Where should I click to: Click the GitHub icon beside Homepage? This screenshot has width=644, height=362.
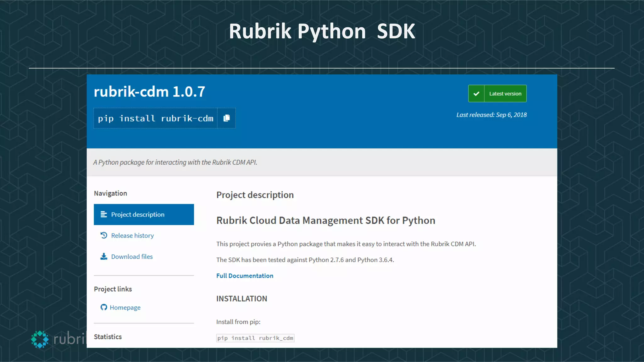[104, 307]
